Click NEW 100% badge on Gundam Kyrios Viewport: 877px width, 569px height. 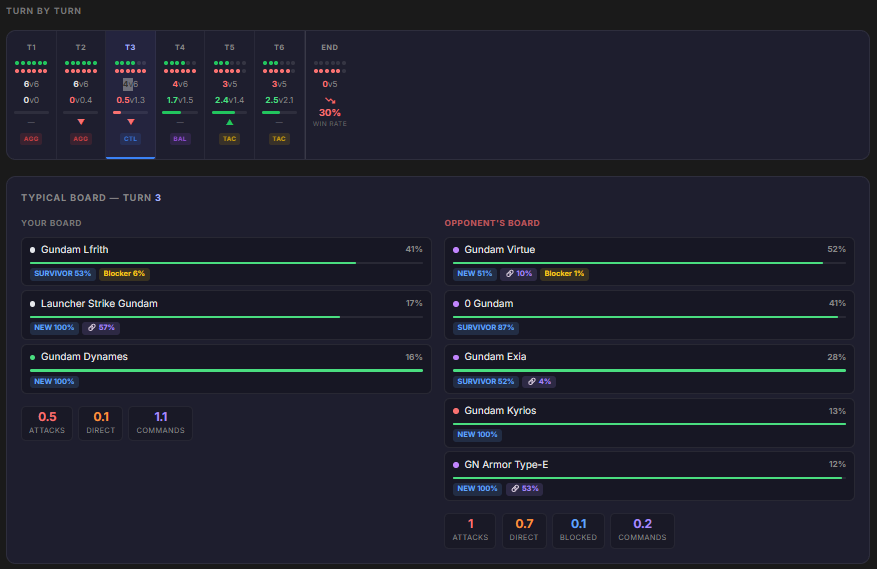477,434
